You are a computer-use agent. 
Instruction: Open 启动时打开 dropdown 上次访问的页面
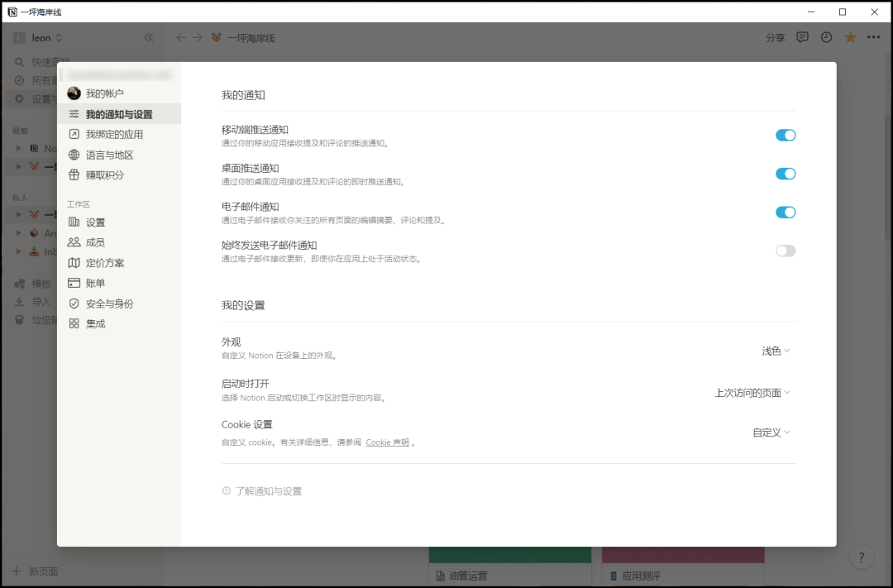coord(752,393)
